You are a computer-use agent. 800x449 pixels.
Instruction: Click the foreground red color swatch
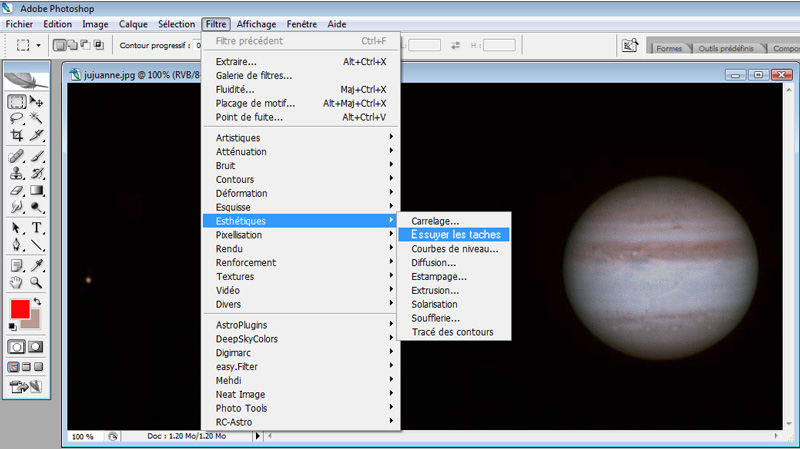[x=20, y=309]
